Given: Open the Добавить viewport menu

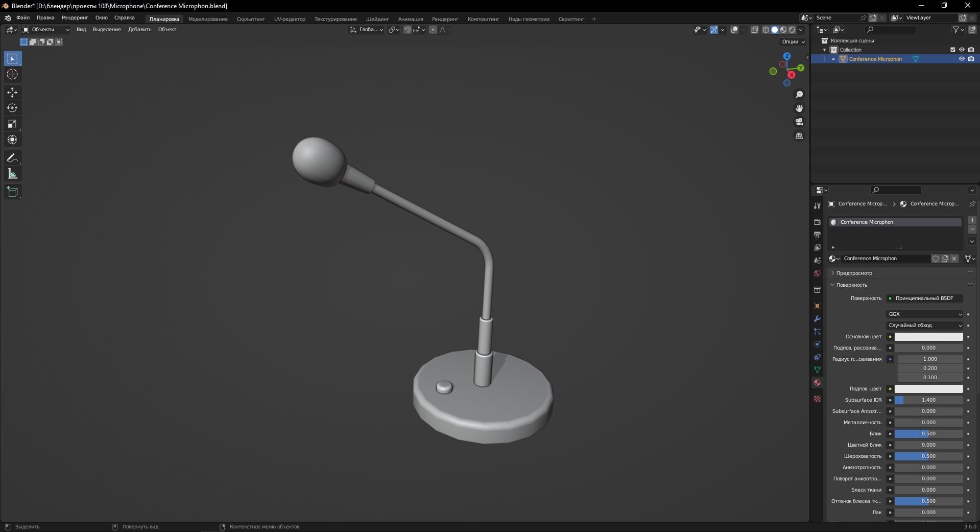Looking at the screenshot, I should click(139, 30).
